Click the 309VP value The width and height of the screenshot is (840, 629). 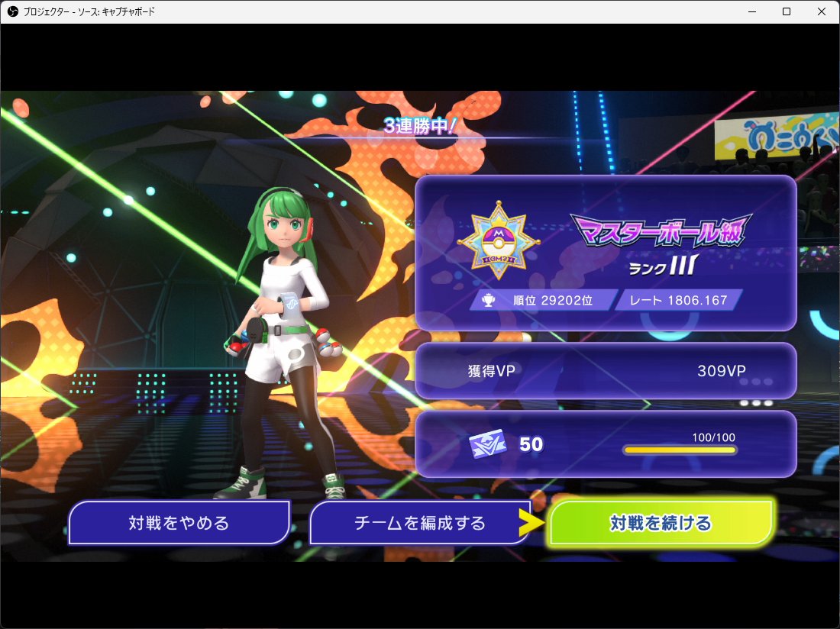pyautogui.click(x=722, y=370)
